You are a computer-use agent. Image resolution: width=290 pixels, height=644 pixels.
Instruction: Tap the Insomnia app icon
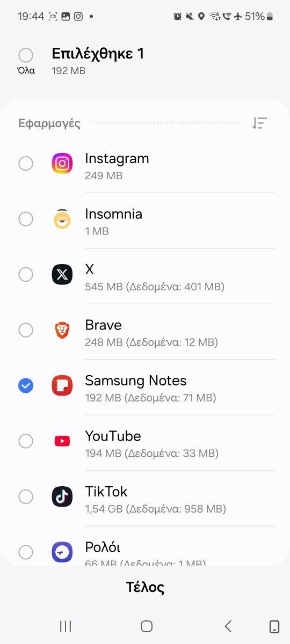[62, 219]
